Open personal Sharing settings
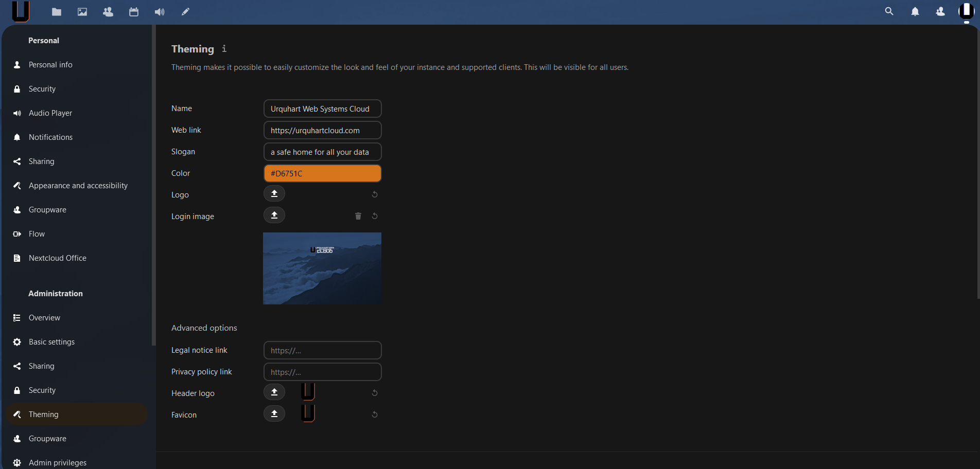Screen dimensions: 980x469 (x=77, y=161)
